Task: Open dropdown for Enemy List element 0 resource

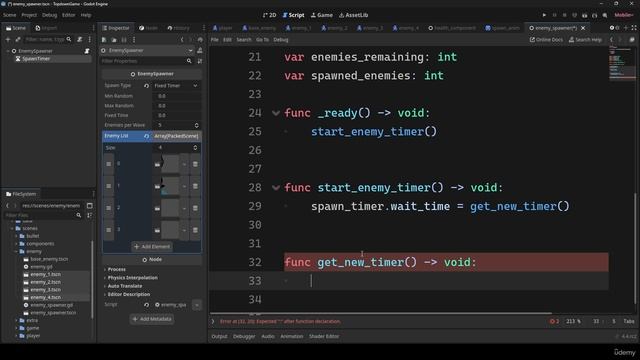Action: (184, 164)
